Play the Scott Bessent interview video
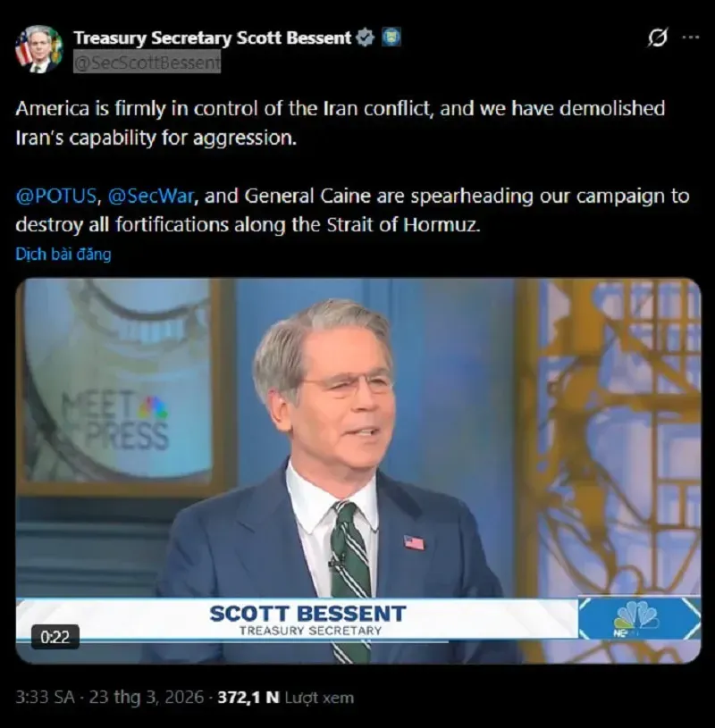This screenshot has height=728, width=715. (x=357, y=471)
